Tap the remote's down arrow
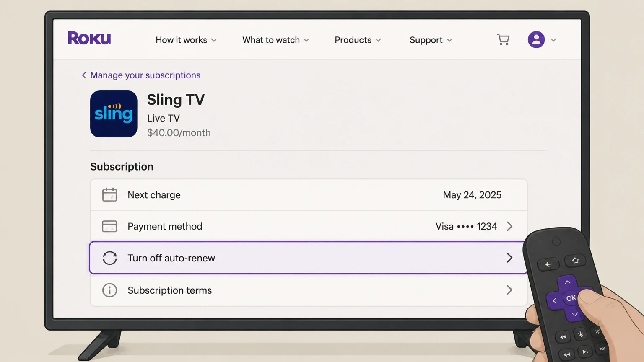Image resolution: width=644 pixels, height=362 pixels. coord(575,314)
